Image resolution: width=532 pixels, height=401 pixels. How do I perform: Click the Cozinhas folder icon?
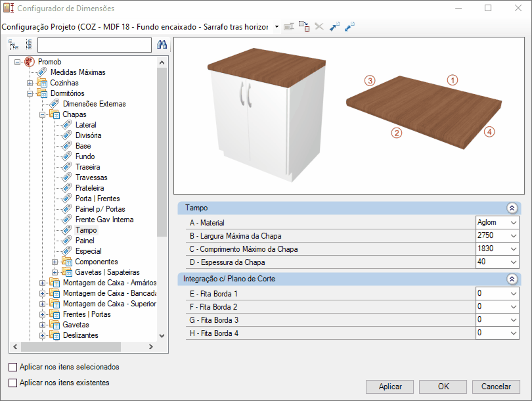click(42, 83)
